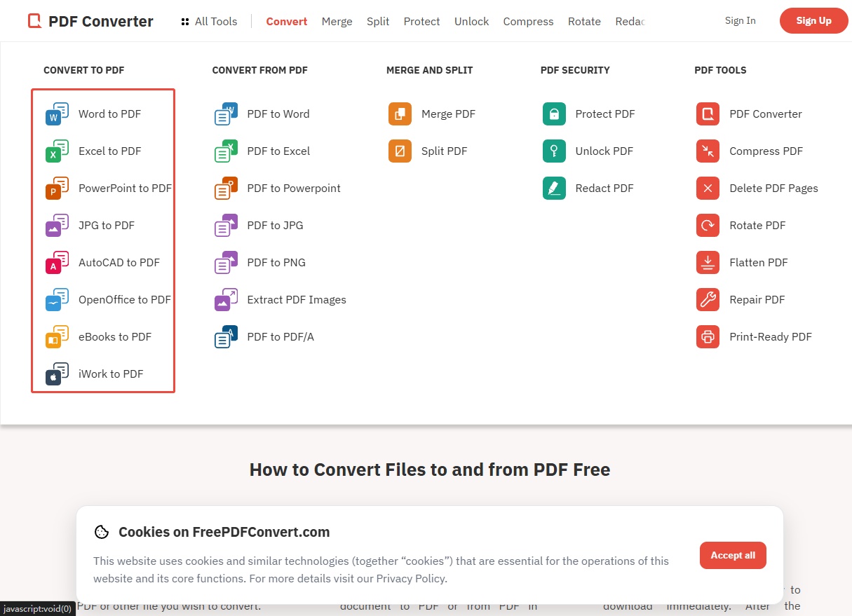Screen dimensions: 852x616
Task: Click the Delete PDF Pages X icon
Action: click(708, 188)
